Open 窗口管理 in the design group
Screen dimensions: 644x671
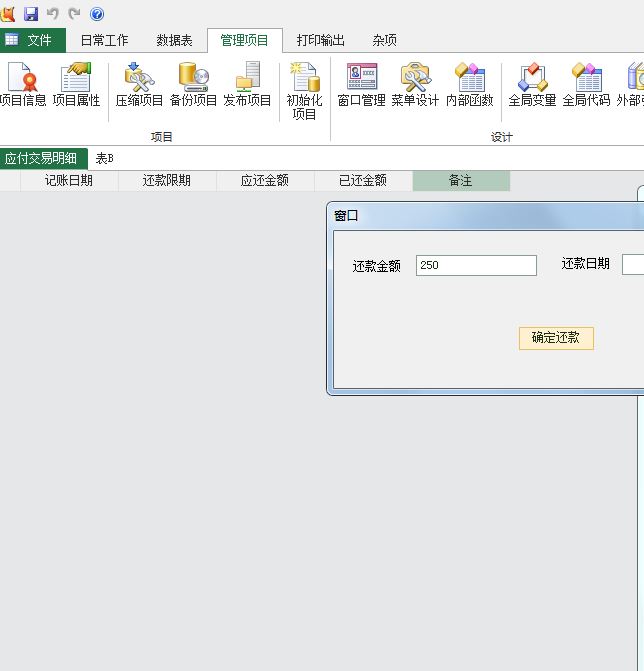point(361,79)
